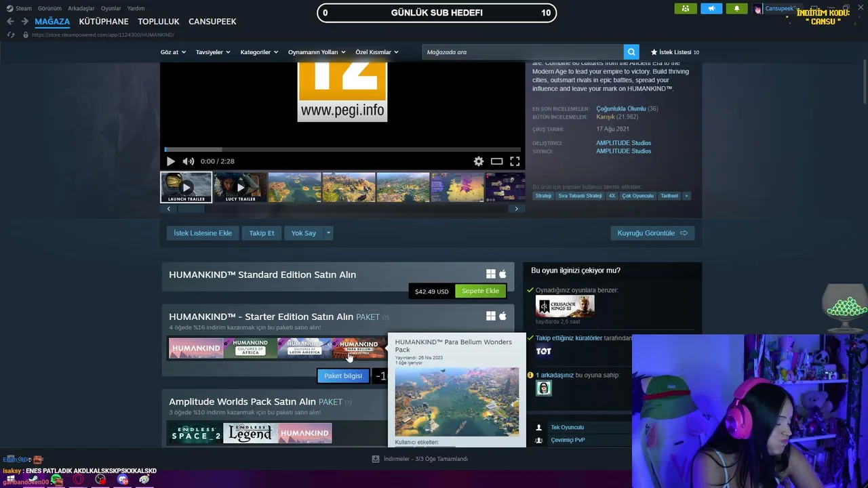Viewport: 868px width, 488px height.
Task: Switch the trailer to fullscreen
Action: coord(515,161)
